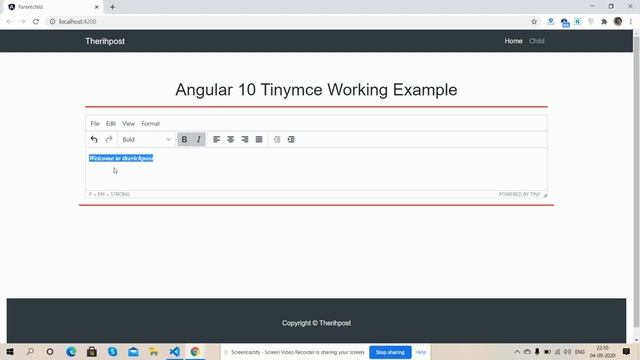The height and width of the screenshot is (360, 640).
Task: Open the Windows Start menu
Action: pos(10,352)
